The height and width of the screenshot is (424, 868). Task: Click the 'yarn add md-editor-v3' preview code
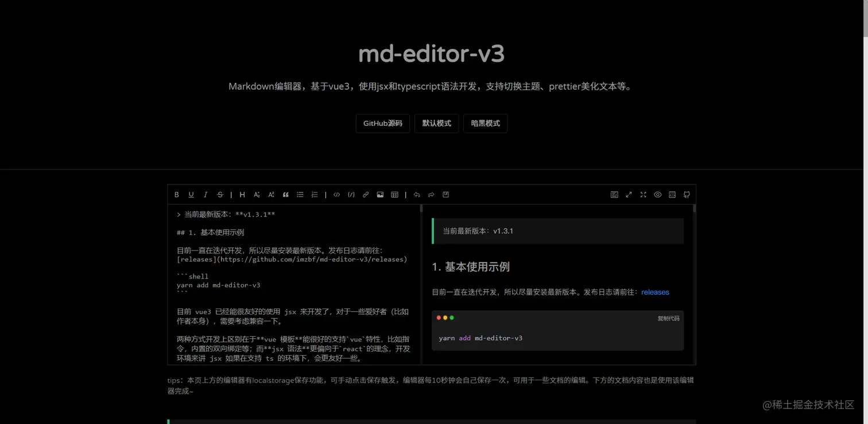pos(480,338)
